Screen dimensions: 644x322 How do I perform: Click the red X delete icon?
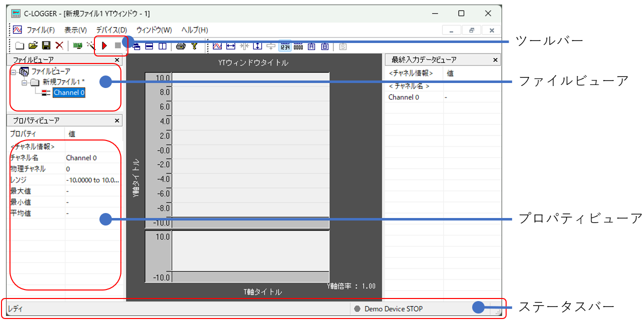click(x=59, y=46)
